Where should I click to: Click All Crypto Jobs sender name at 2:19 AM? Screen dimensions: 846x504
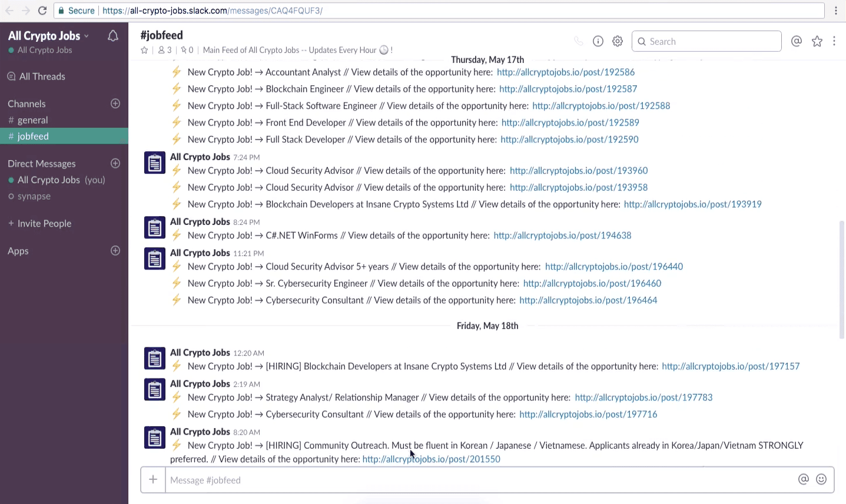coord(200,384)
